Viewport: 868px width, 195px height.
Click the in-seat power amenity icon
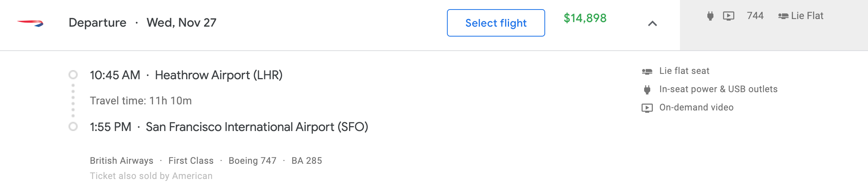click(647, 90)
